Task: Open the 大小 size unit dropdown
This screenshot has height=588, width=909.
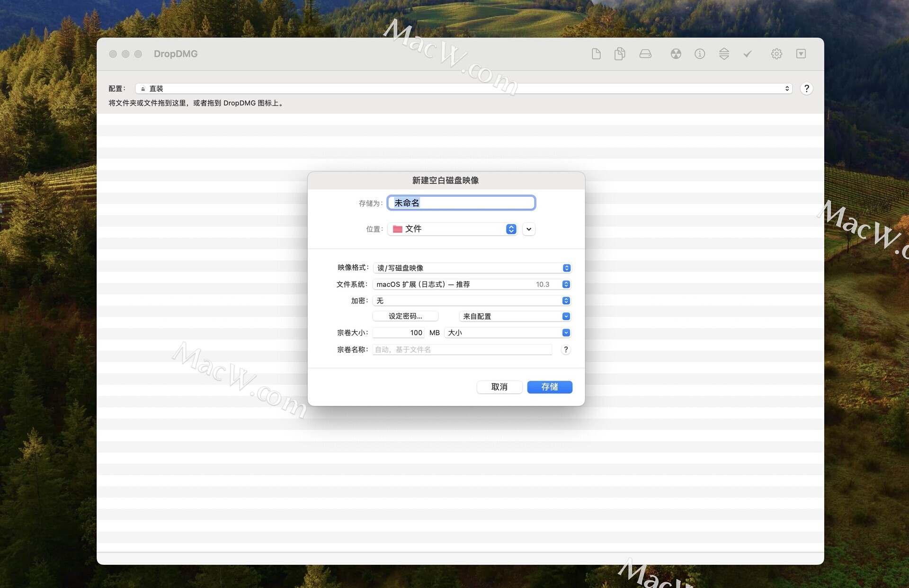Action: [508, 333]
